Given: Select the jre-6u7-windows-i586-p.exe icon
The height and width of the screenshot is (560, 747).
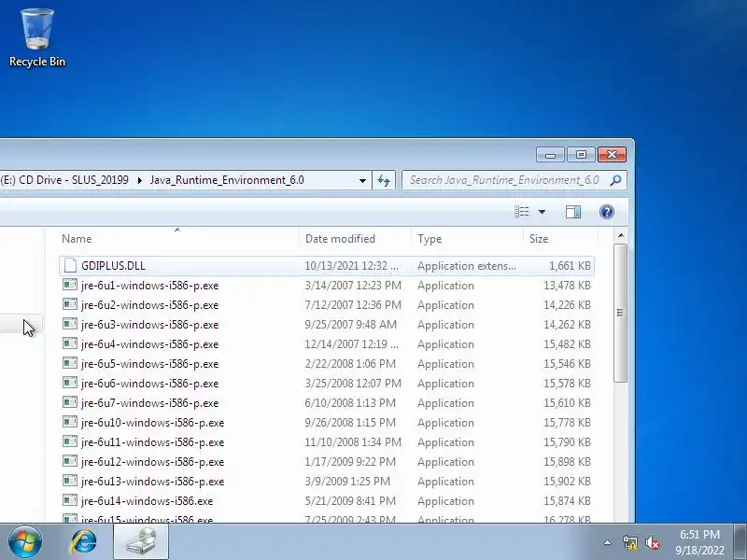Looking at the screenshot, I should pos(70,402).
